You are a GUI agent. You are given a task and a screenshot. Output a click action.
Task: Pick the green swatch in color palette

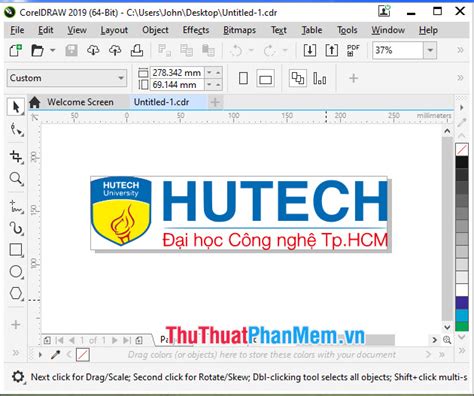pyautogui.click(x=462, y=326)
